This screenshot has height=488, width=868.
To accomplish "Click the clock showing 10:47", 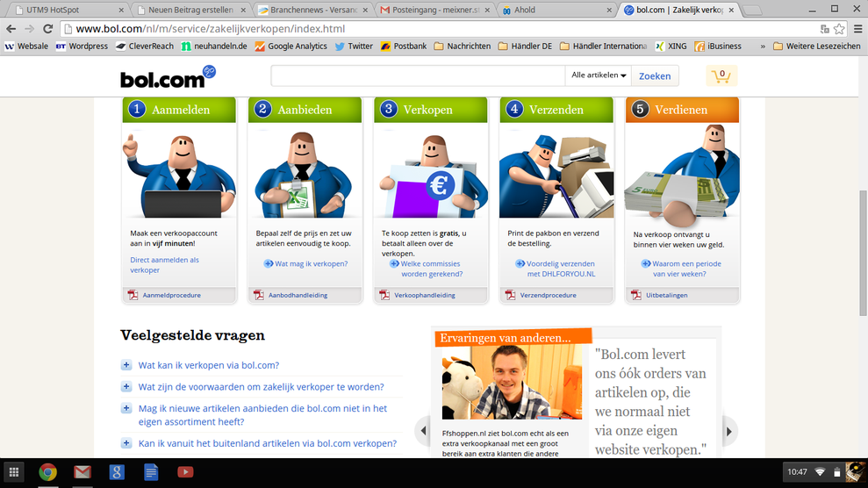I will (797, 472).
